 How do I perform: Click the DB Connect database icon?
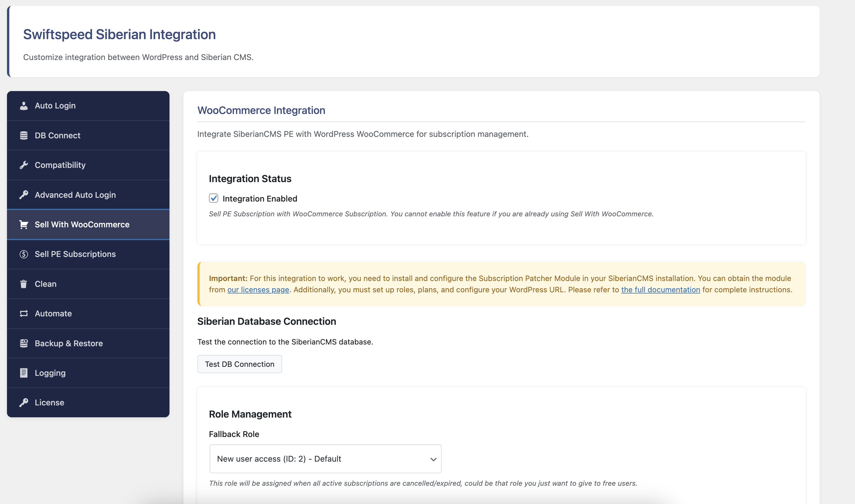point(24,135)
